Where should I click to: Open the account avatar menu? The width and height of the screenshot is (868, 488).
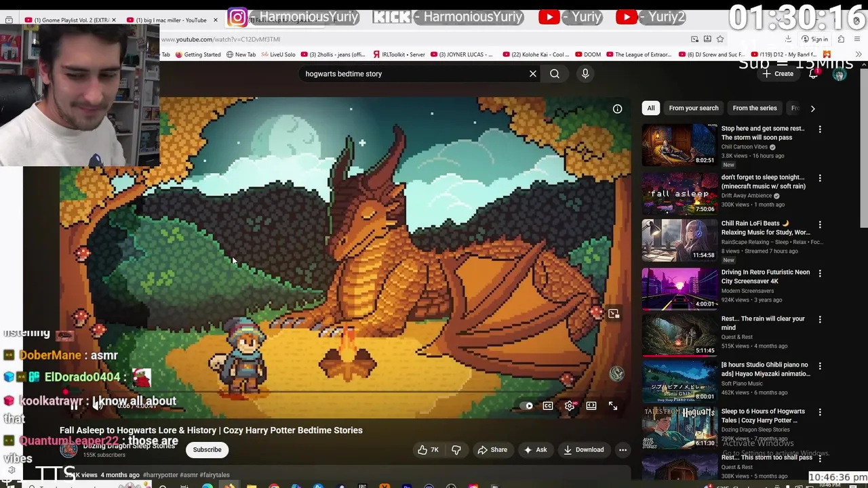click(x=840, y=75)
